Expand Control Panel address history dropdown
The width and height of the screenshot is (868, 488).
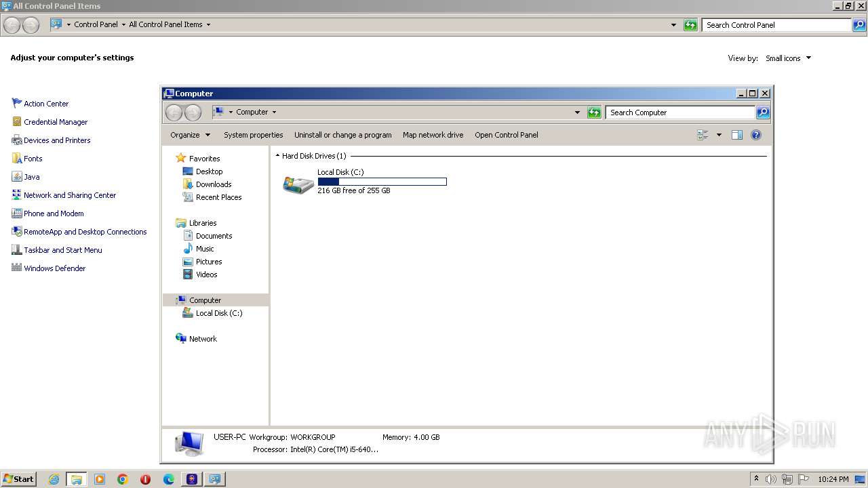click(x=673, y=25)
